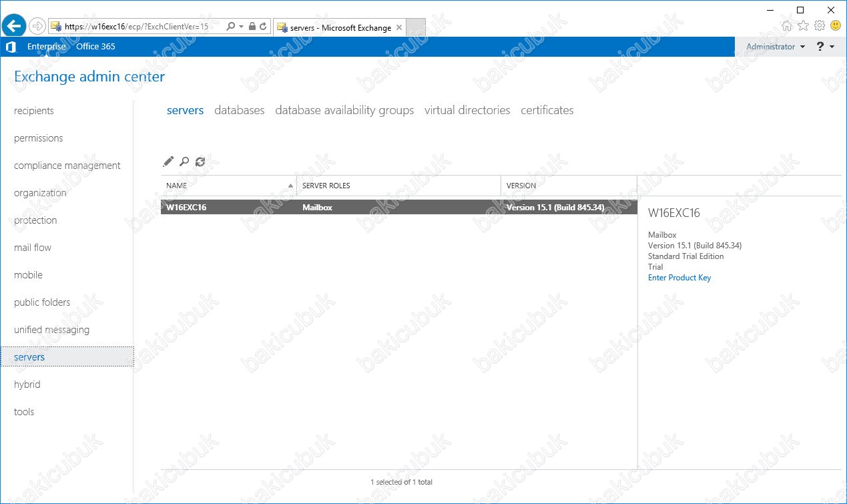Open unified messaging in left navigation
The height and width of the screenshot is (504, 847).
pos(51,330)
